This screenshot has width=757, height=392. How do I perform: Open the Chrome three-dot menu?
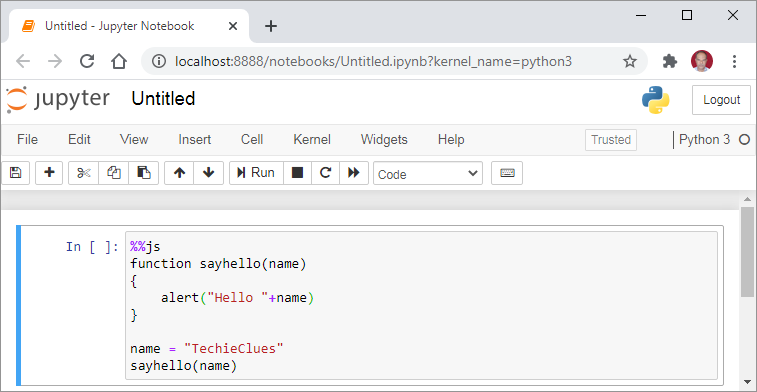pos(734,61)
